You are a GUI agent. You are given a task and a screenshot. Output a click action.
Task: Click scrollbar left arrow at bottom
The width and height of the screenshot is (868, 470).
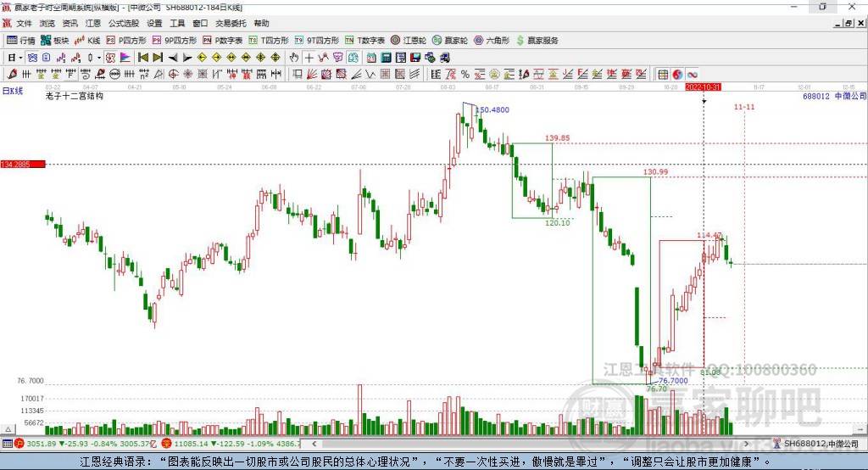314,444
